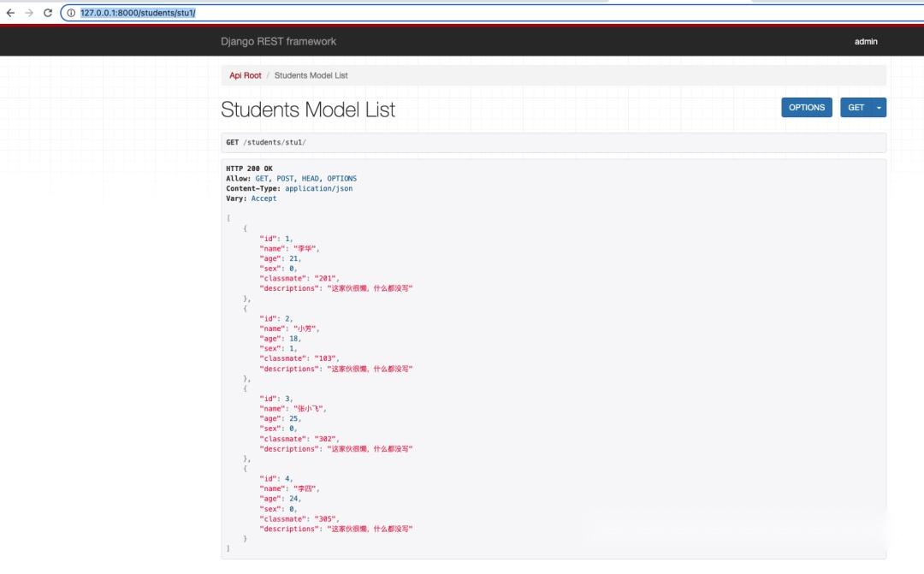Image resolution: width=924 pixels, height=574 pixels.
Task: Click the OPTIONS link in the Allow header
Action: tap(342, 178)
